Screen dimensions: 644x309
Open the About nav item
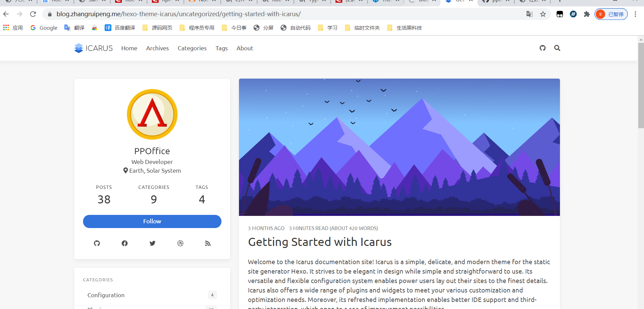point(245,48)
